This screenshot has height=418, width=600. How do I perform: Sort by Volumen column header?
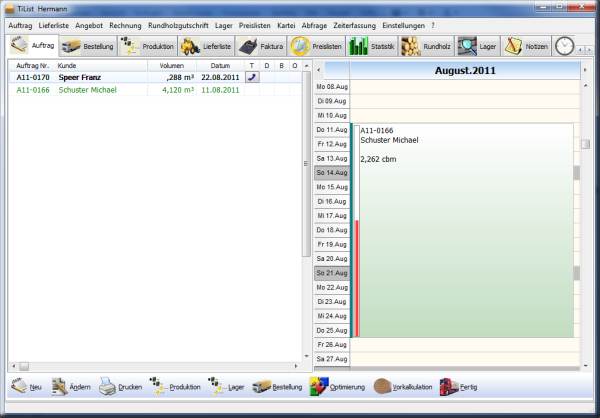click(x=172, y=66)
